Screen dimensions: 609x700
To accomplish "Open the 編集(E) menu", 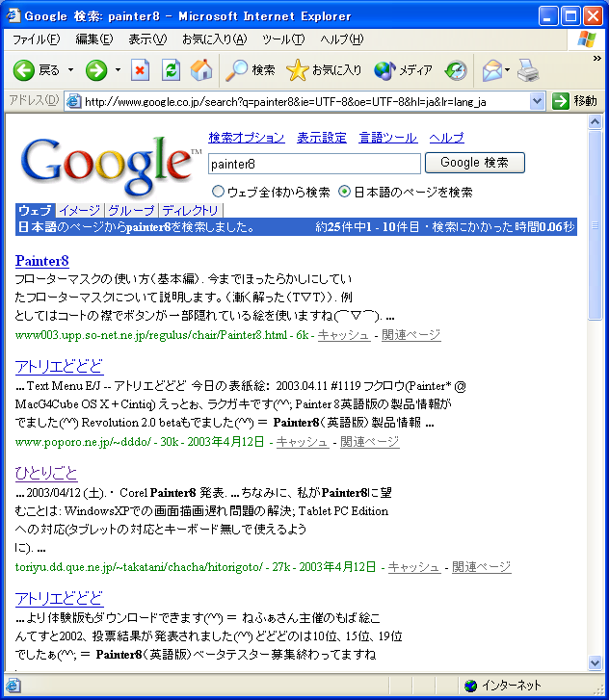I will [x=94, y=39].
